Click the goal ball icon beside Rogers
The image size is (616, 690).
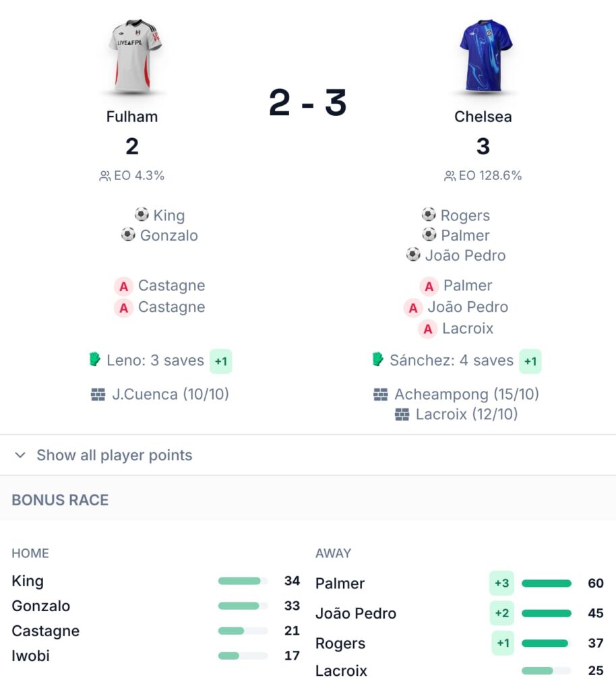(x=429, y=215)
